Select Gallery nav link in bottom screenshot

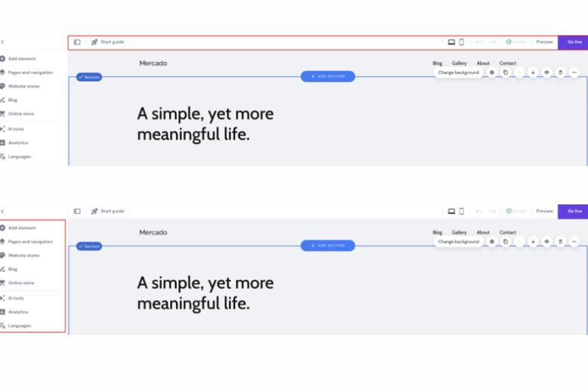pos(459,232)
